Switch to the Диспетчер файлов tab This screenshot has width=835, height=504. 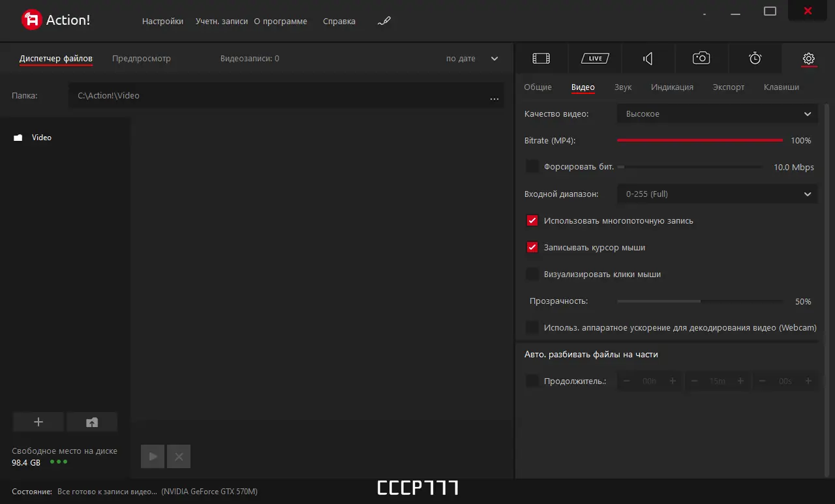coord(56,59)
